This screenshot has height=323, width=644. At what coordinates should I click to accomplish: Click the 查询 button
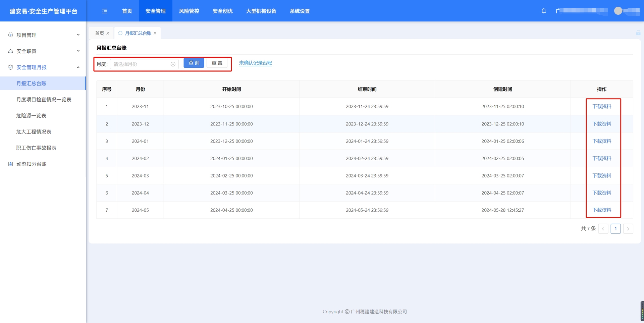tap(194, 63)
